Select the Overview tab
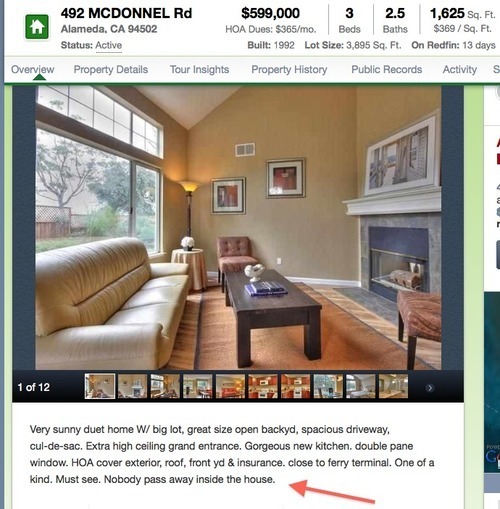 tap(33, 69)
